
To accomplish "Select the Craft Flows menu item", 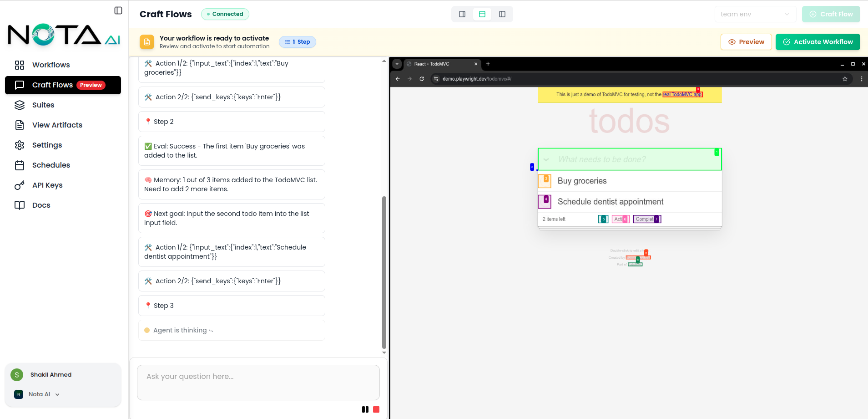I will coord(52,85).
